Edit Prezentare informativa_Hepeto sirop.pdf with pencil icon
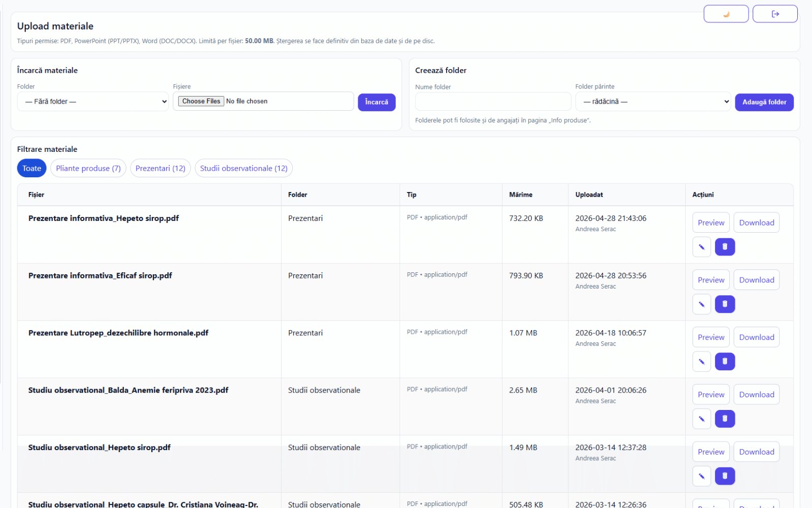 (x=701, y=247)
